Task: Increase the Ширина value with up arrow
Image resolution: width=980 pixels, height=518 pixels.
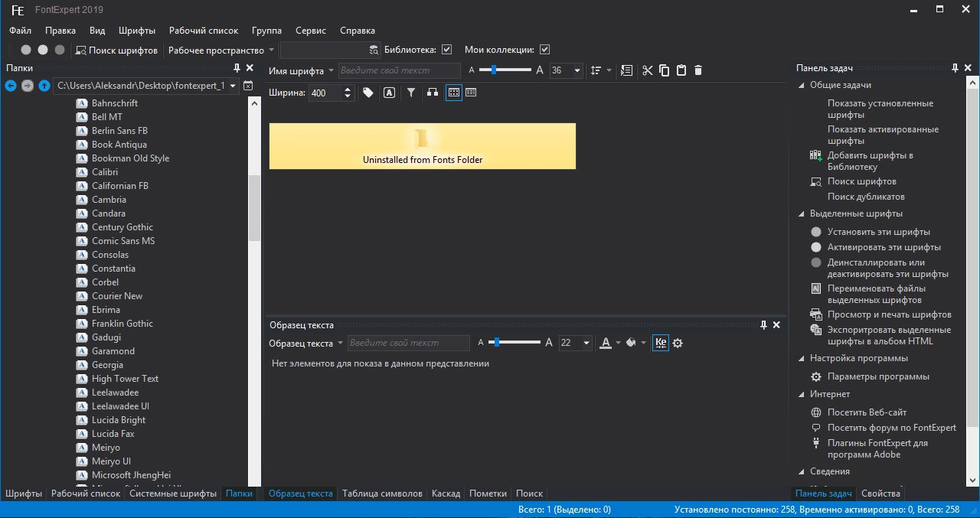Action: [348, 90]
